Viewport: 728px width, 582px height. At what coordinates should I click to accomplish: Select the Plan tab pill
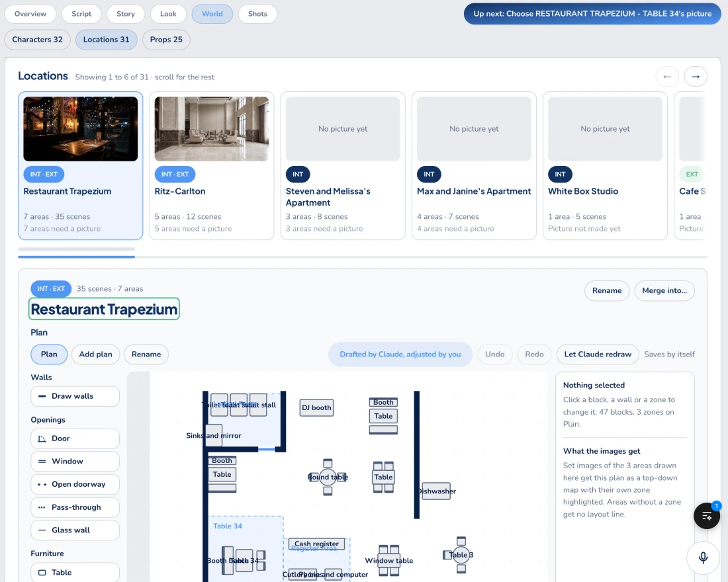(x=49, y=354)
